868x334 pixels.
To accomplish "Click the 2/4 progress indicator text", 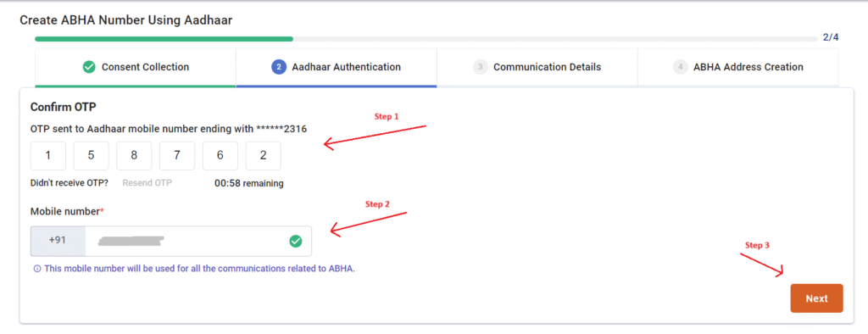I will coord(831,37).
